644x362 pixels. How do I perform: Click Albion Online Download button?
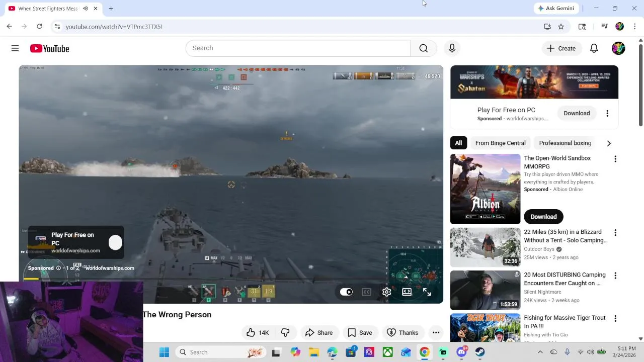pos(543,217)
